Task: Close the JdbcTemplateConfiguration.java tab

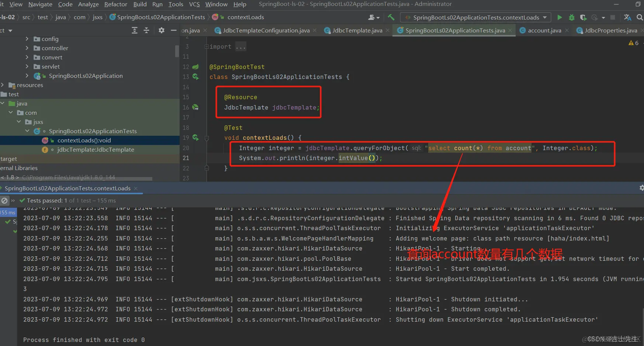Action: [x=315, y=31]
